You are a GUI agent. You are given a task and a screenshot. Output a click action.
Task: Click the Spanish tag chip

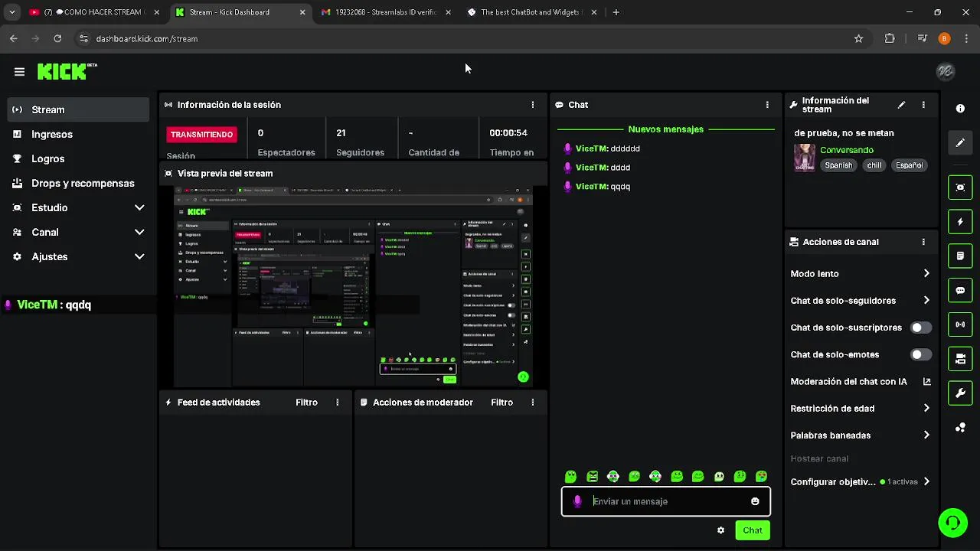click(838, 165)
